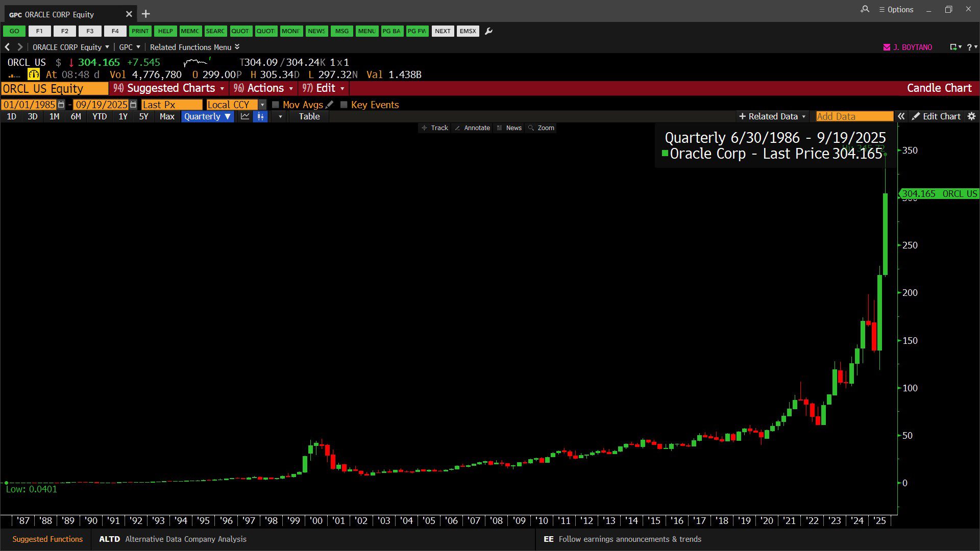This screenshot has height=551, width=980.
Task: Open start date calendar picker
Action: coord(61,105)
